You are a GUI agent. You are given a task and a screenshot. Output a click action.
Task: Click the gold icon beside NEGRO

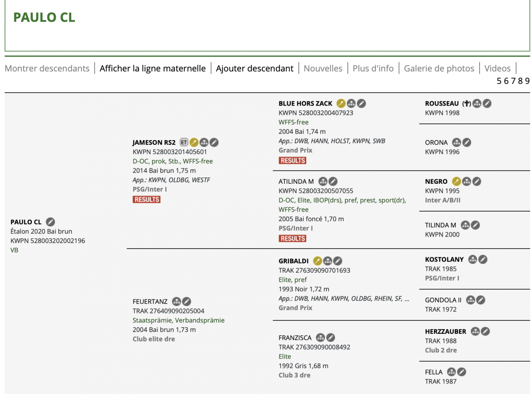(456, 181)
